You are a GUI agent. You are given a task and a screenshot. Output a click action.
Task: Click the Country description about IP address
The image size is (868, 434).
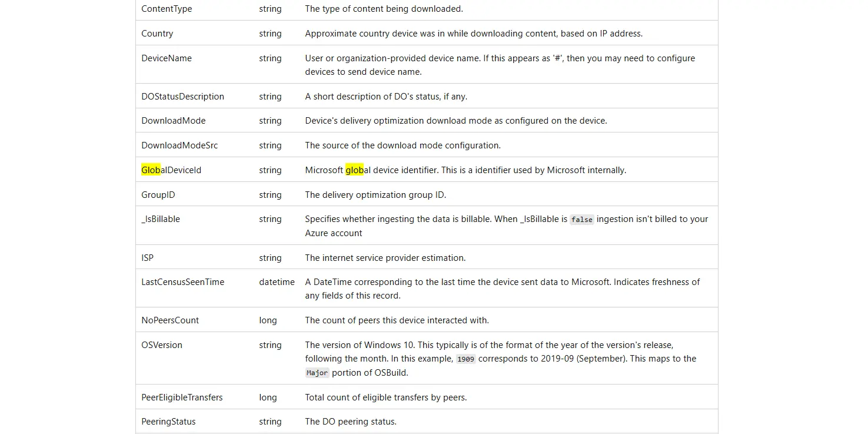(x=474, y=34)
